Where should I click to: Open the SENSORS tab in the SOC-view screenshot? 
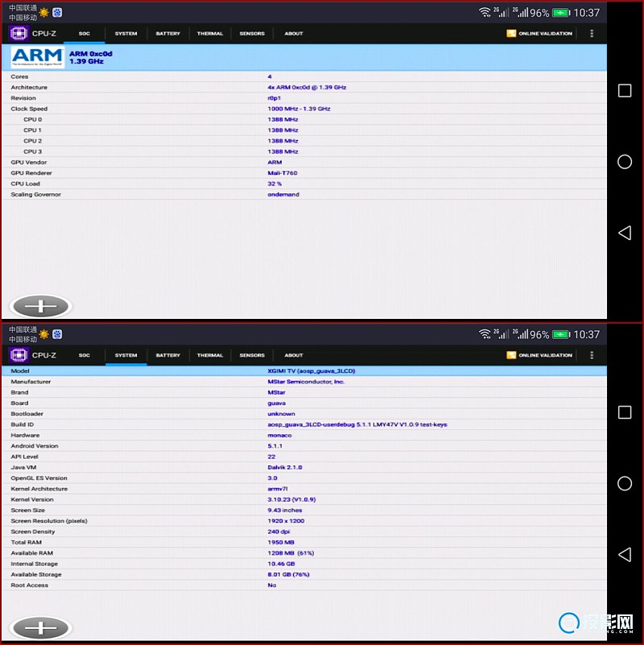[252, 33]
